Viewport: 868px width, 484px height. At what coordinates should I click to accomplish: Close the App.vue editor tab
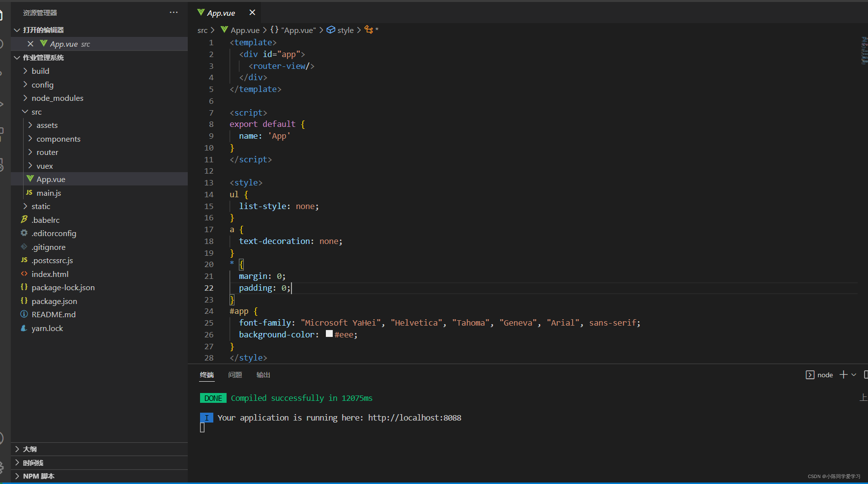[x=252, y=12]
